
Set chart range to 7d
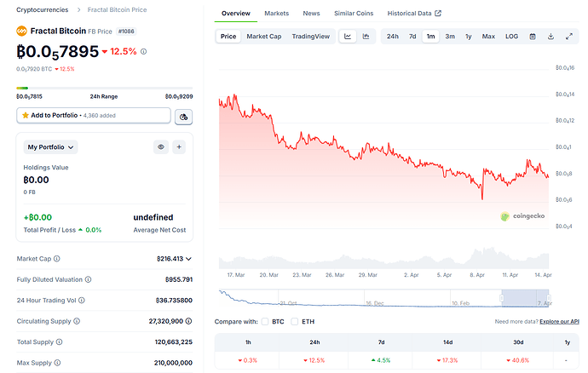(412, 37)
